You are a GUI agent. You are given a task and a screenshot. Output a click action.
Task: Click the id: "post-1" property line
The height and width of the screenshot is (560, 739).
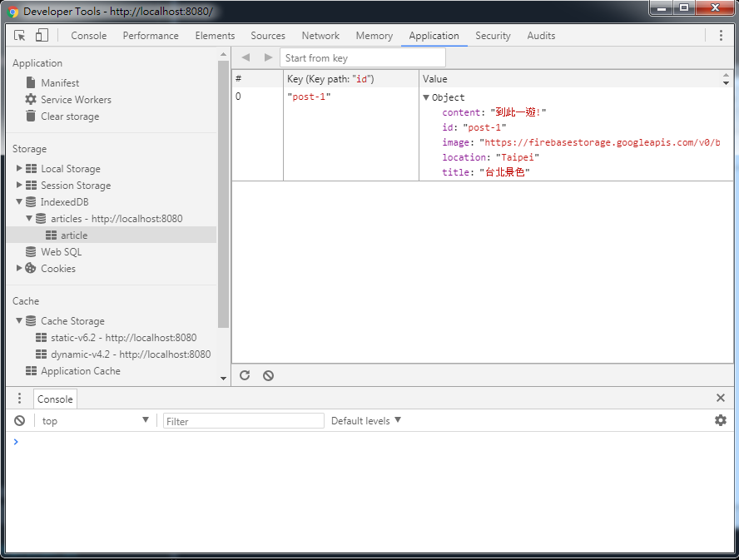coord(474,127)
